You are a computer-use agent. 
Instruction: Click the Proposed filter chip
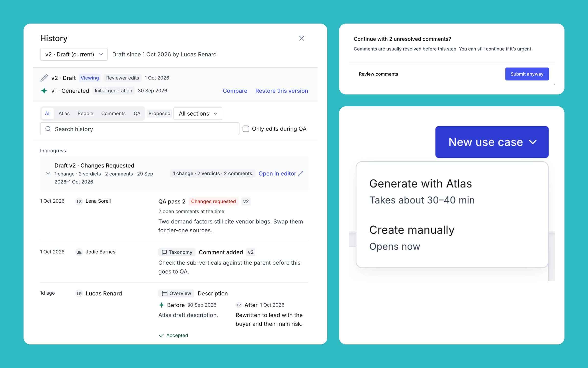pyautogui.click(x=159, y=114)
